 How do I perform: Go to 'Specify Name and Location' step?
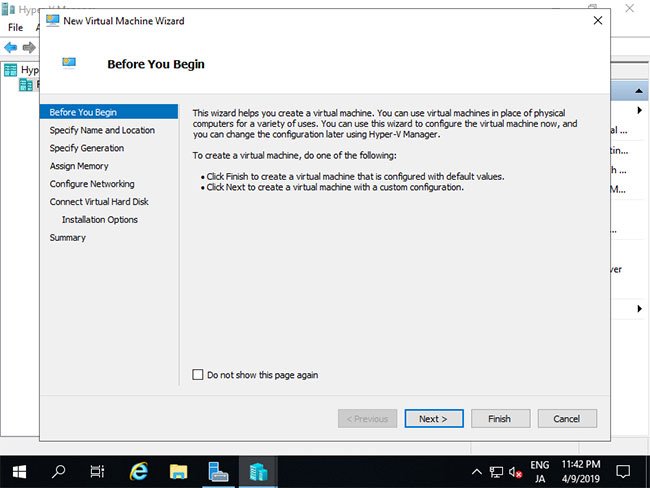click(x=102, y=130)
